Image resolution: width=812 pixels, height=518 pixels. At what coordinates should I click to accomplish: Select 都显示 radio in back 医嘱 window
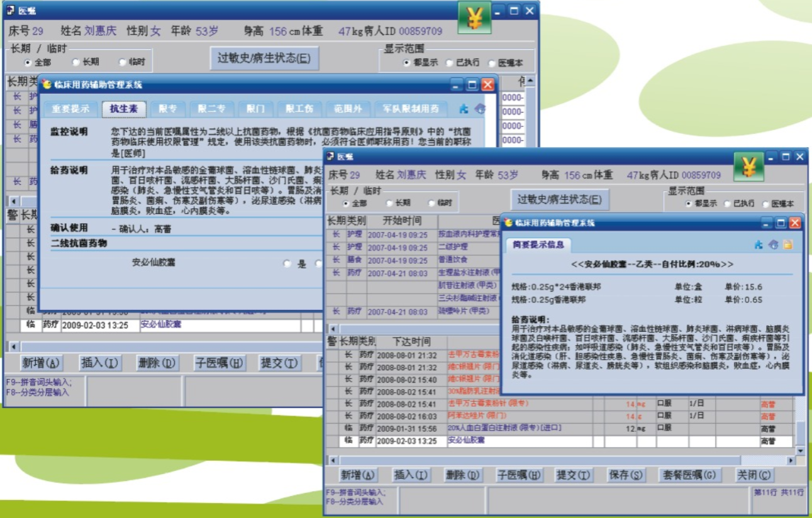point(407,63)
